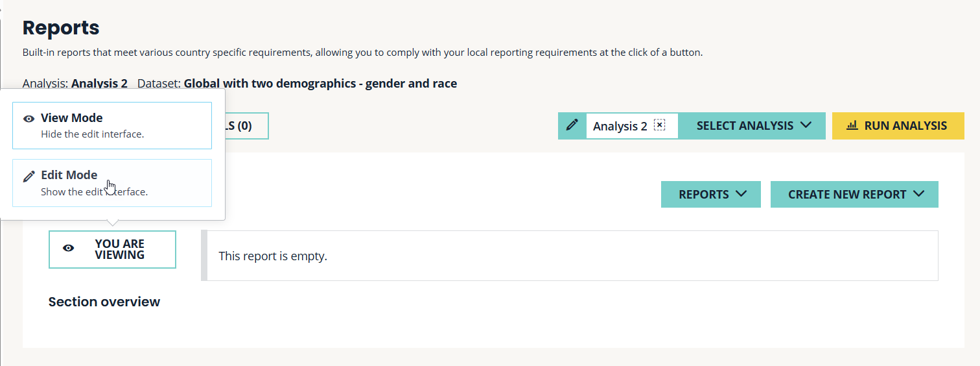
Task: Click the eye icon on You Are Viewing button
Action: tap(68, 249)
